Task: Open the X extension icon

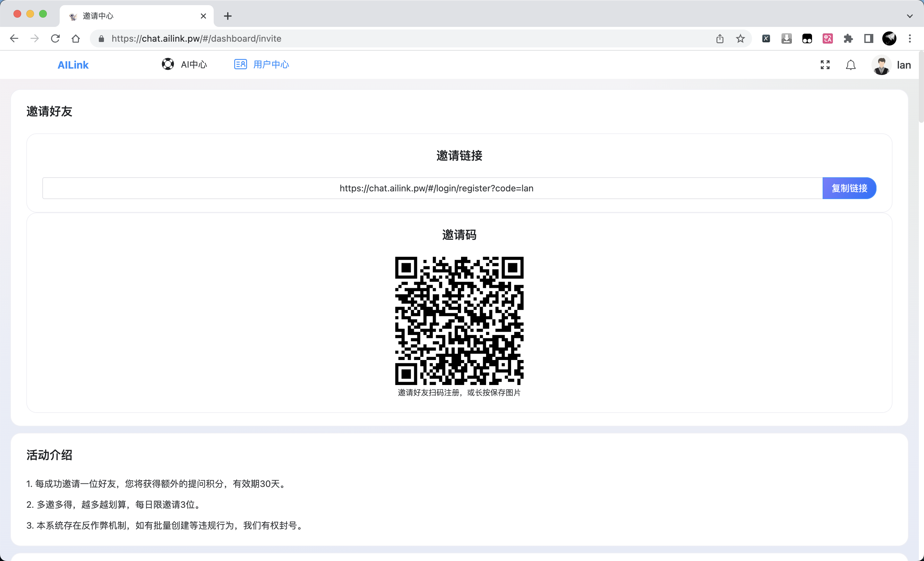Action: click(x=766, y=38)
